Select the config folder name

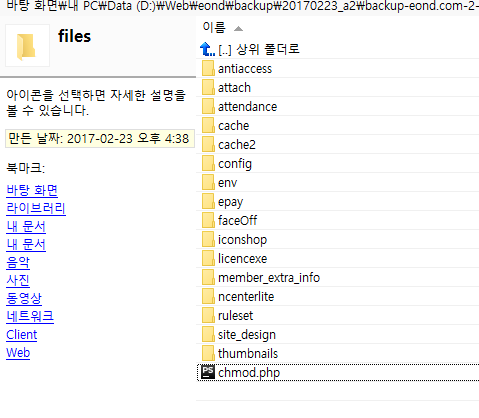click(x=235, y=164)
